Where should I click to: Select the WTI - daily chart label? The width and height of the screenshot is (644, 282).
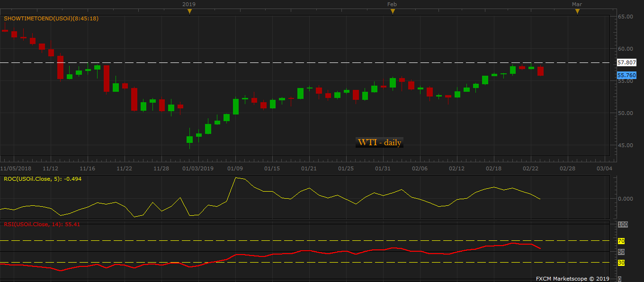(x=379, y=142)
